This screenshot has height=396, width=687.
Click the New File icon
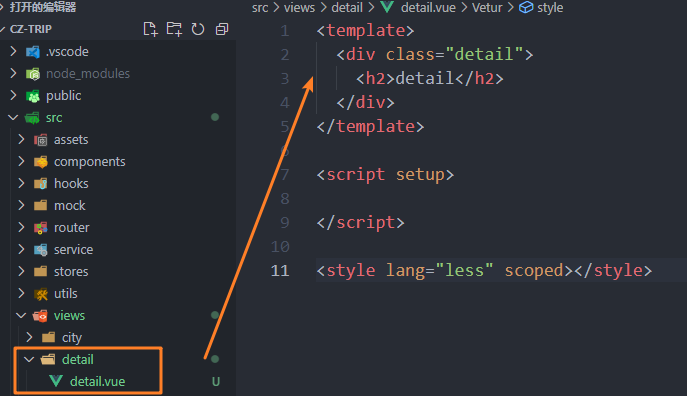150,29
